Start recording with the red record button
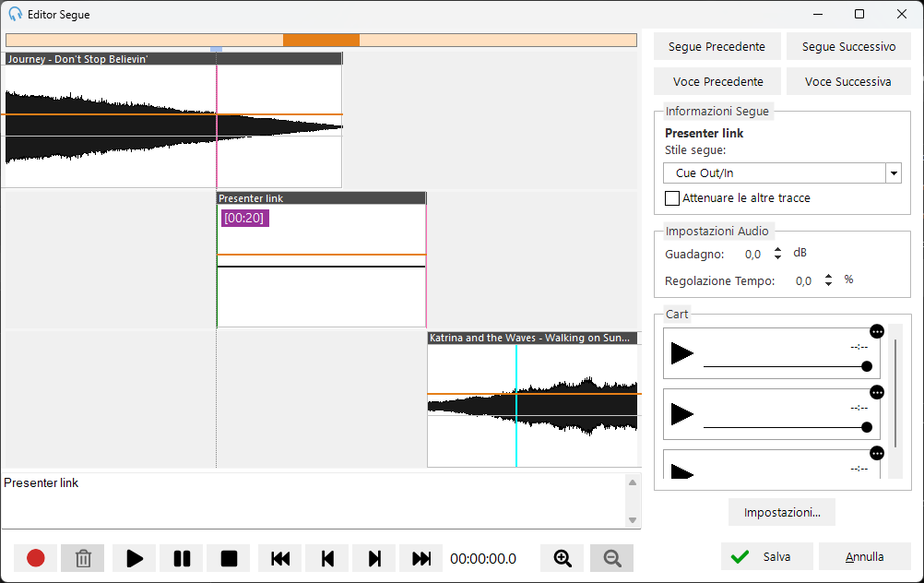This screenshot has height=583, width=924. pyautogui.click(x=35, y=558)
